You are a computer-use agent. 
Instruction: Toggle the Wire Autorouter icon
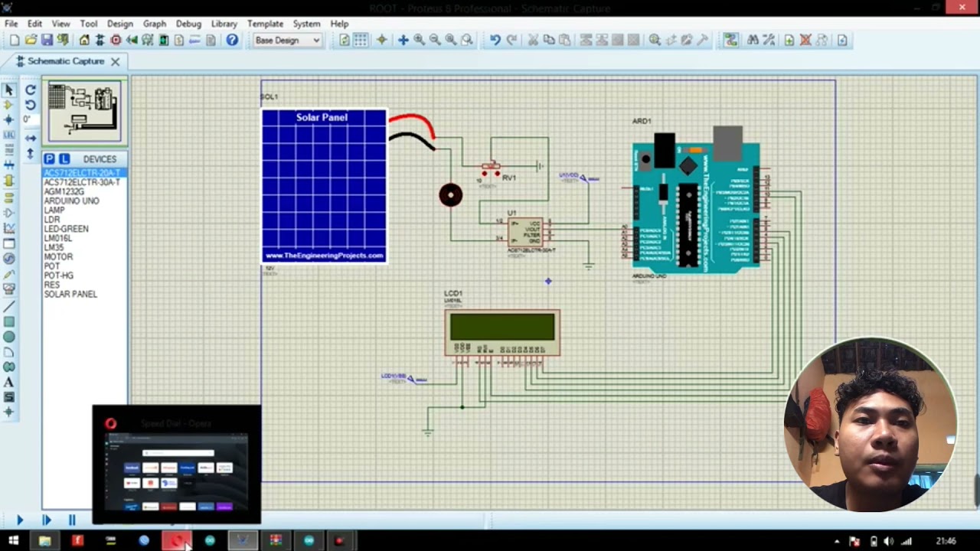(730, 40)
